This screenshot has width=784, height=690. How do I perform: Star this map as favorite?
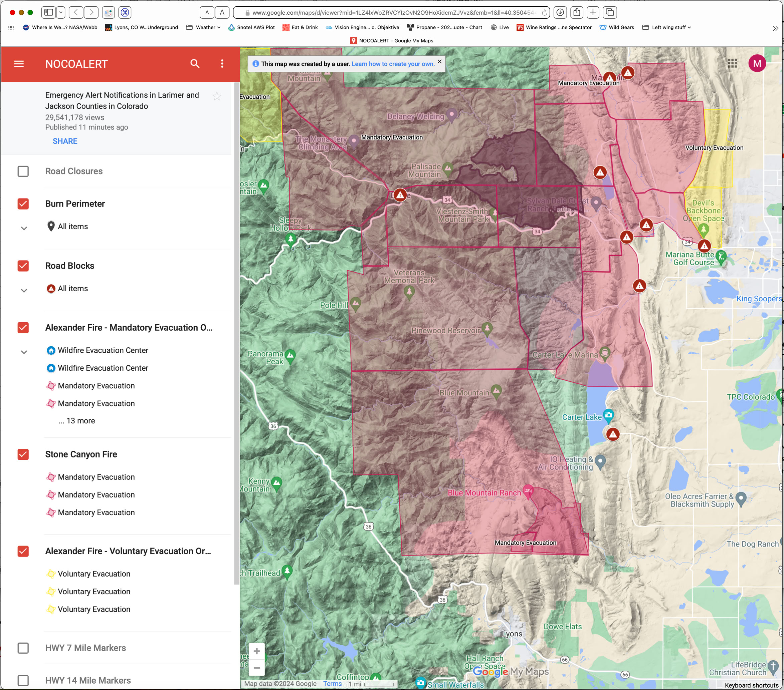(x=217, y=96)
